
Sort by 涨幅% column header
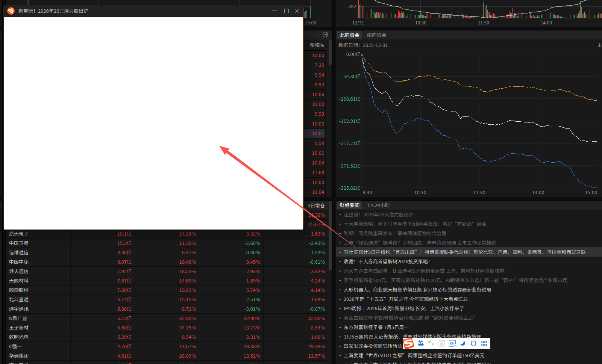(317, 45)
